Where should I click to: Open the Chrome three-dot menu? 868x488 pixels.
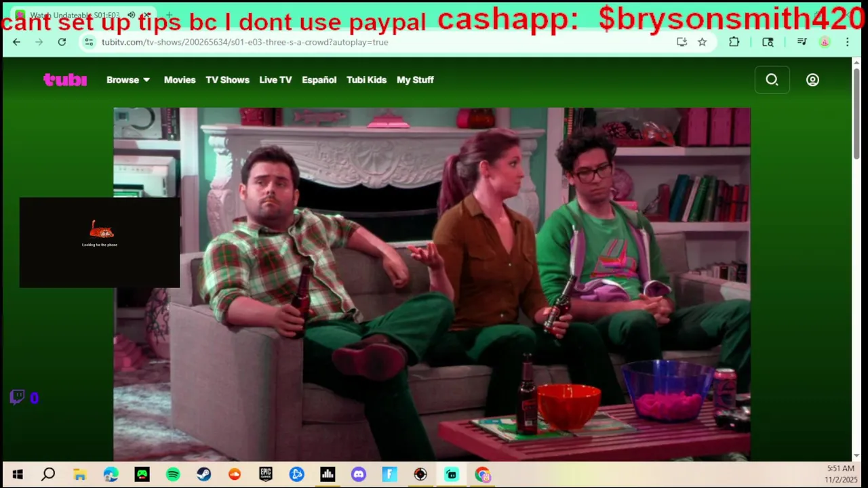pos(847,42)
